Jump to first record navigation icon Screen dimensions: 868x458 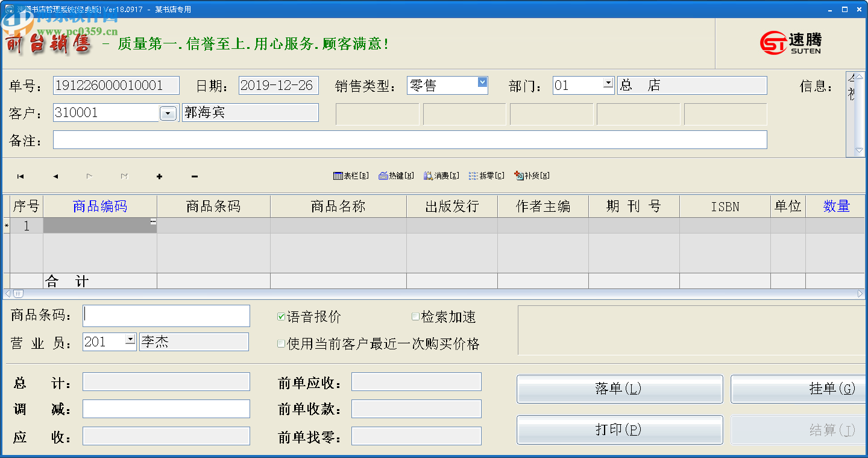(x=20, y=176)
